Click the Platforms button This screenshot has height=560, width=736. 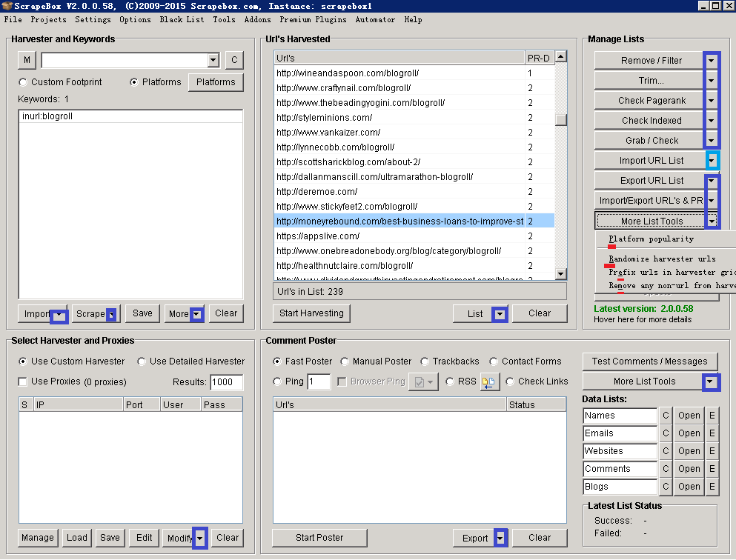point(216,82)
